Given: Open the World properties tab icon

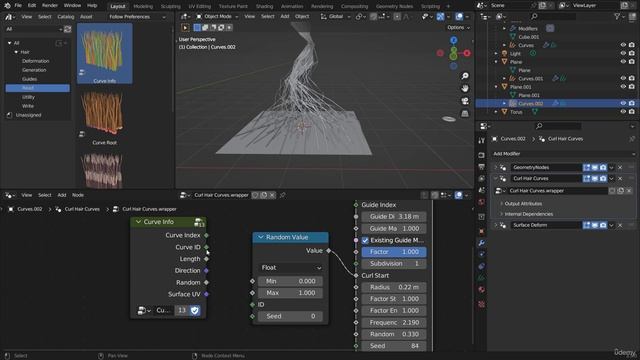Looking at the screenshot, I should pyautogui.click(x=482, y=202).
